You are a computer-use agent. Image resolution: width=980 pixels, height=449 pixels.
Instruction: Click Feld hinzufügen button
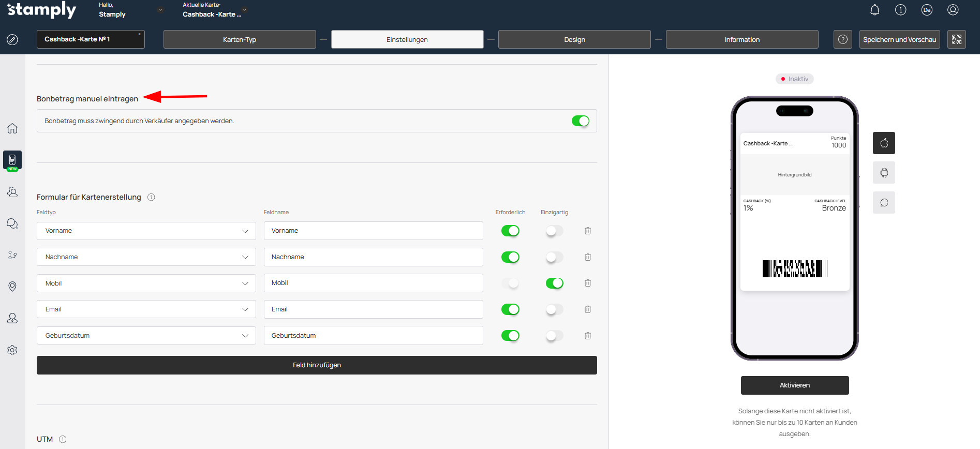point(317,365)
